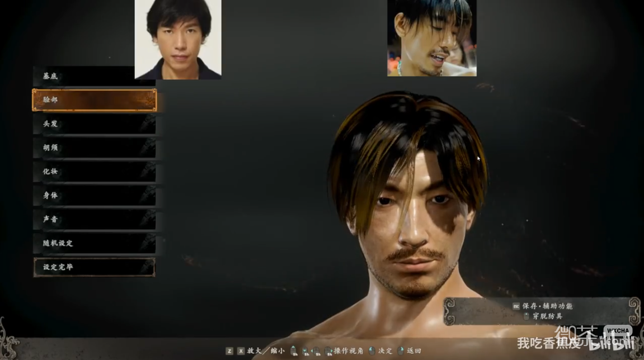The width and height of the screenshot is (644, 360).
Task: Click the ESC key icon beside 保存
Action: tap(516, 306)
